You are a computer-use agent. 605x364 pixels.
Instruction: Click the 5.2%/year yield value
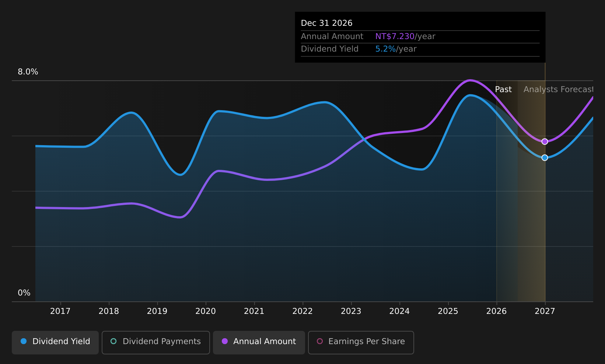396,49
